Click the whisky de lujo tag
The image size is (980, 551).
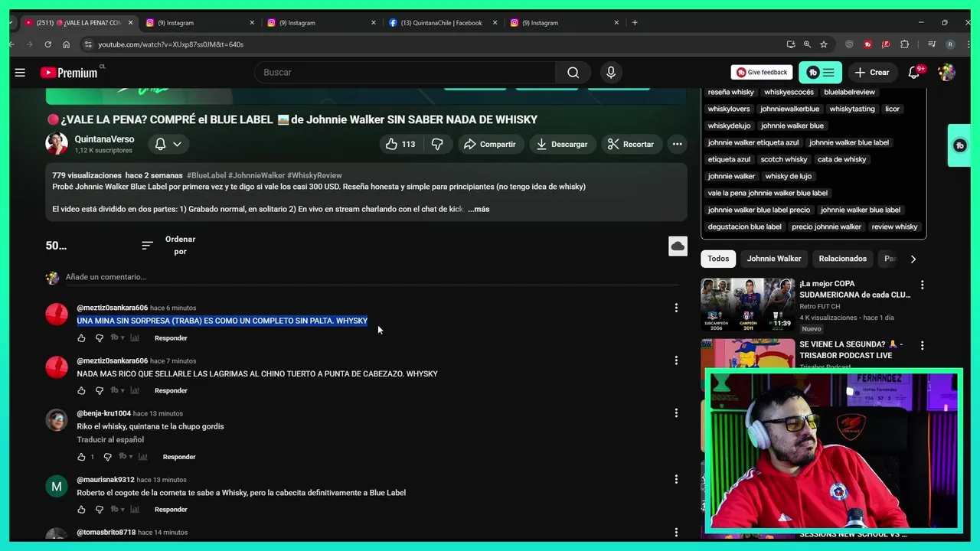[789, 176]
